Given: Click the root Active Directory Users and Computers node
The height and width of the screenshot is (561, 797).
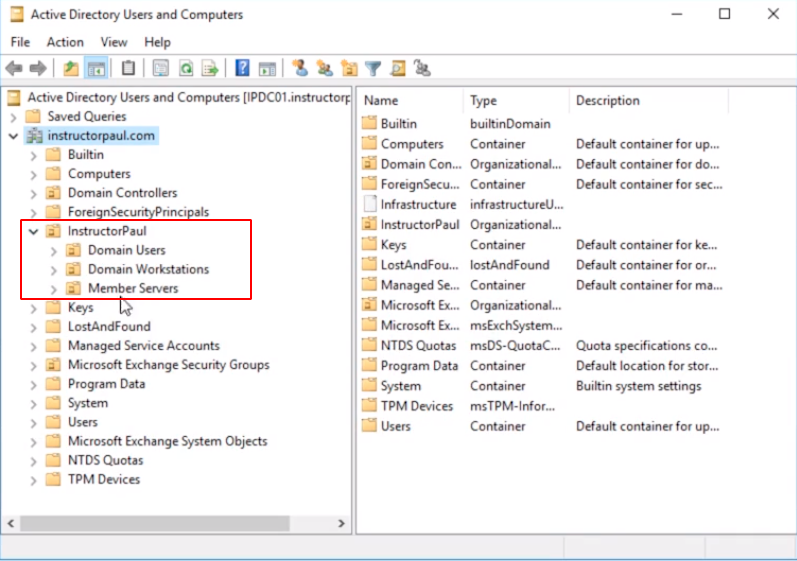Looking at the screenshot, I should click(188, 97).
